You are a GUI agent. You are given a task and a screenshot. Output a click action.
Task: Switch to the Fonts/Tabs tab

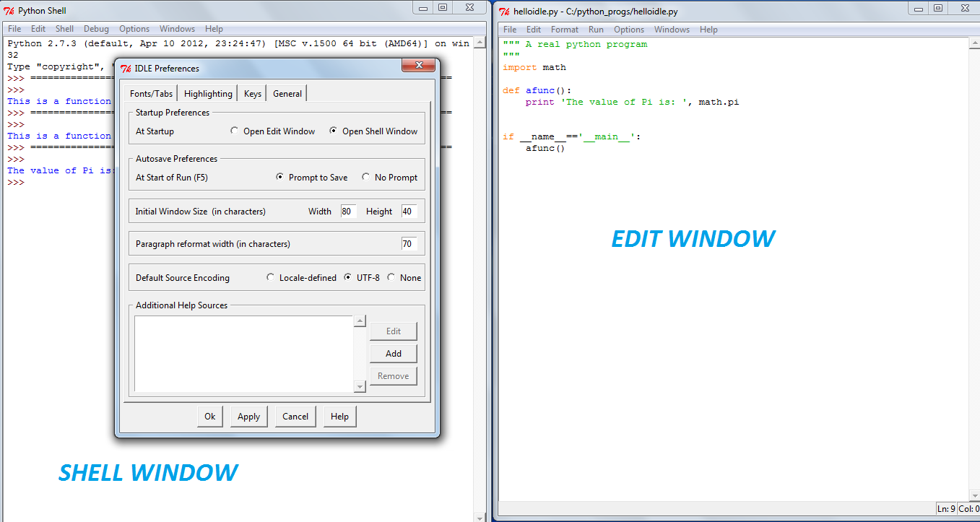point(152,94)
